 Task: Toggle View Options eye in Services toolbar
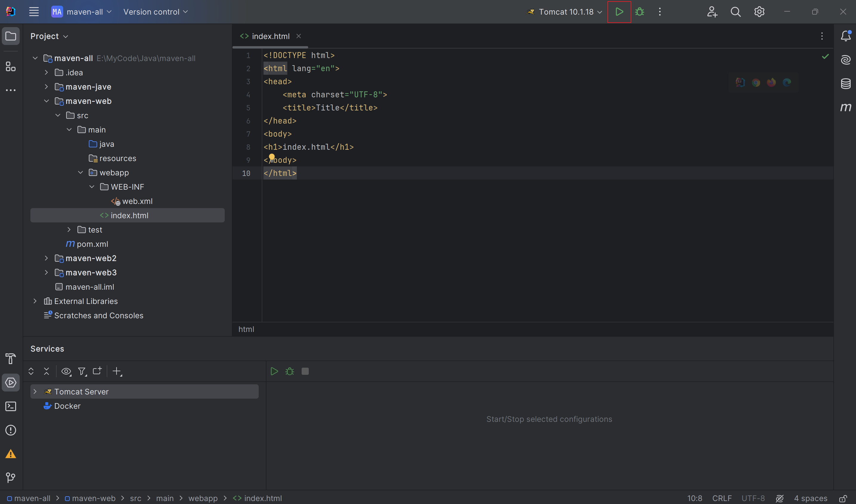click(66, 371)
